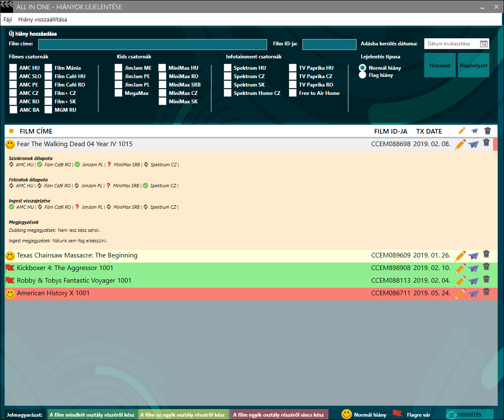Click send icon for American History X row
The height and width of the screenshot is (420, 504).
(473, 293)
